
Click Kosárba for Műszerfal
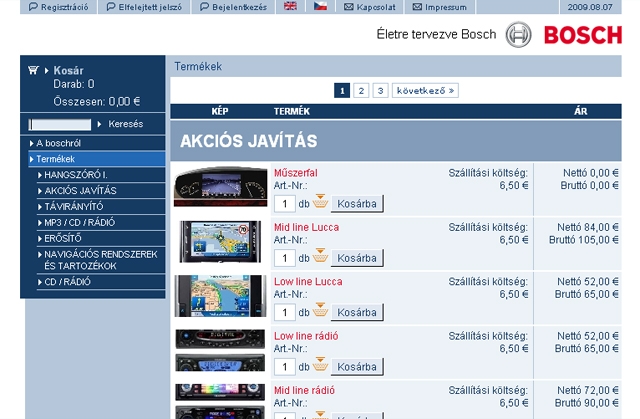(357, 204)
